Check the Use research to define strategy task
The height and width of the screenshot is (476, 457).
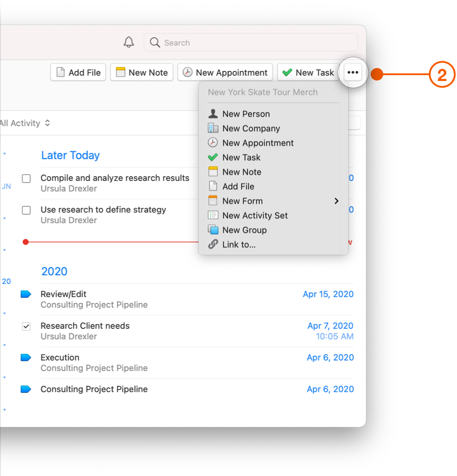coord(26,210)
